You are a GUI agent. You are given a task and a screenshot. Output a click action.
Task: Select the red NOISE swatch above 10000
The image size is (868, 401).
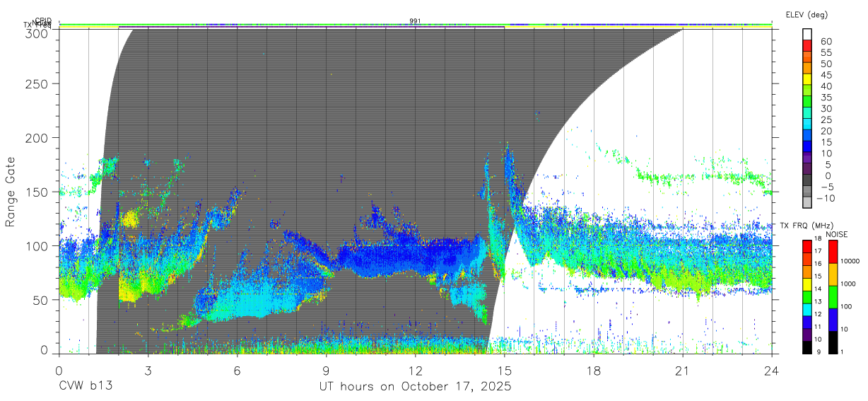pos(833,252)
